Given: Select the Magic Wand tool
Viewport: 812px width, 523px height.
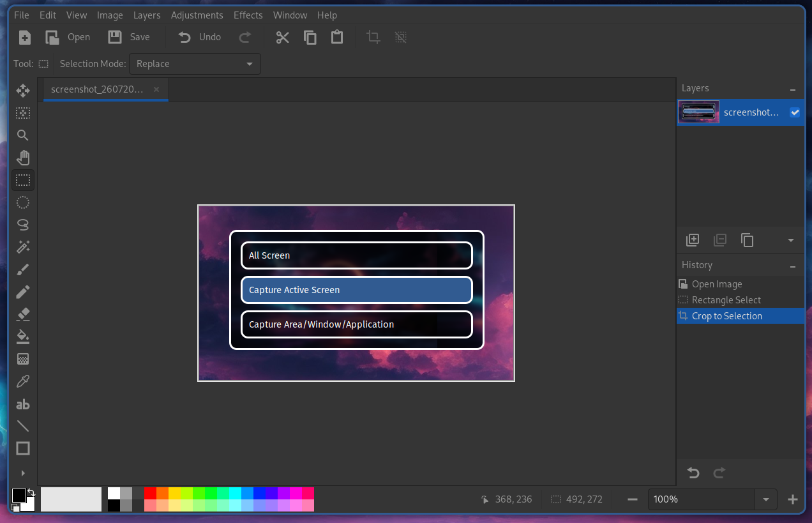Looking at the screenshot, I should (23, 247).
